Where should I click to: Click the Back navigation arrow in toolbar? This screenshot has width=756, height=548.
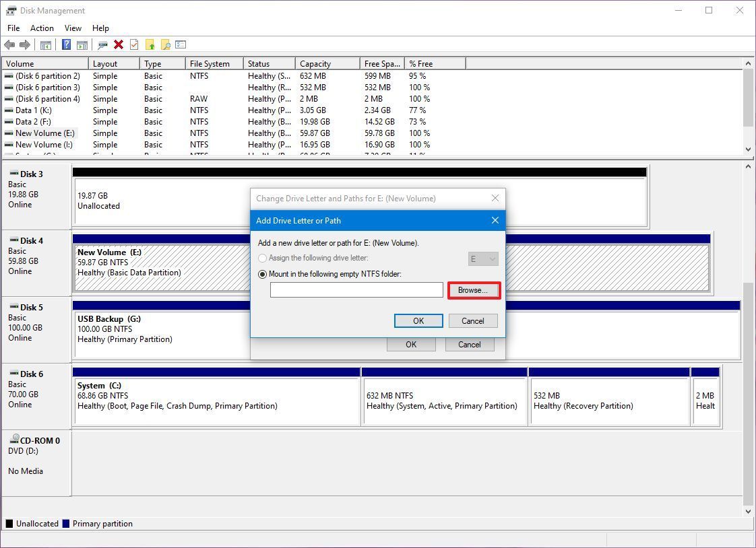tap(9, 44)
